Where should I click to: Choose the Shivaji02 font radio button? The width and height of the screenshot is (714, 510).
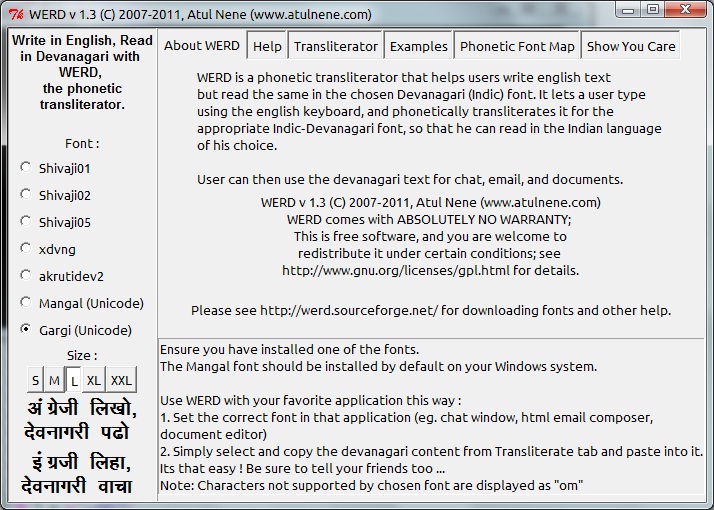pyautogui.click(x=26, y=195)
